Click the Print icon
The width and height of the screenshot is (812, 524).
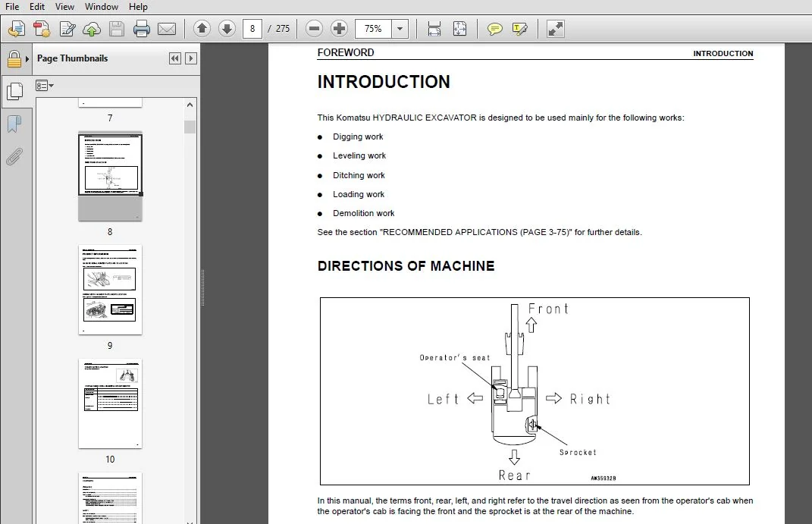[141, 29]
